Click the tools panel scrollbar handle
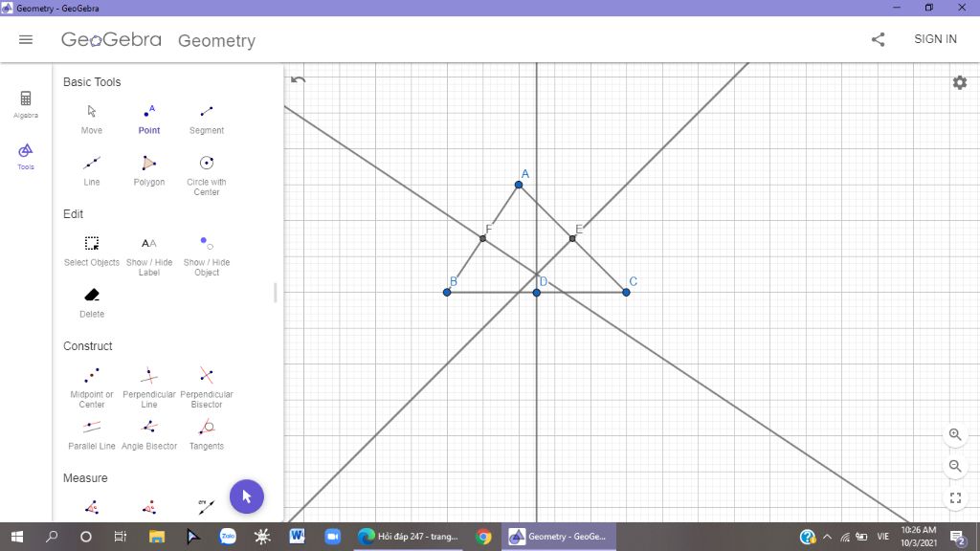This screenshot has width=980, height=551. 275,293
